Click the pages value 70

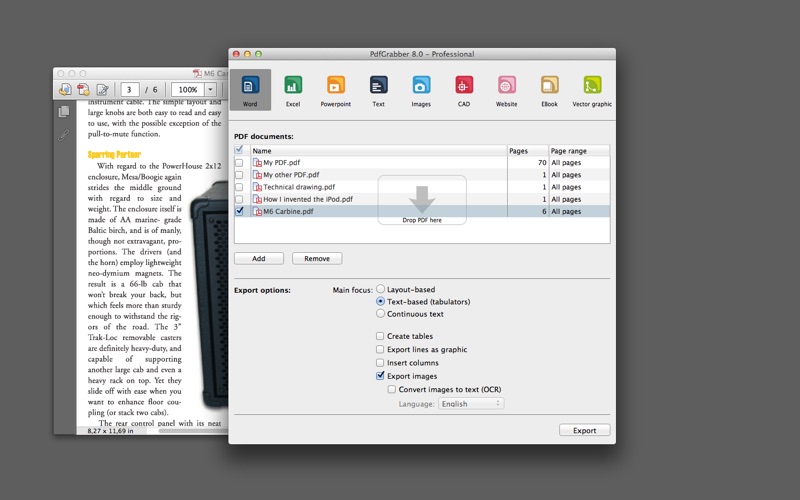pos(542,163)
